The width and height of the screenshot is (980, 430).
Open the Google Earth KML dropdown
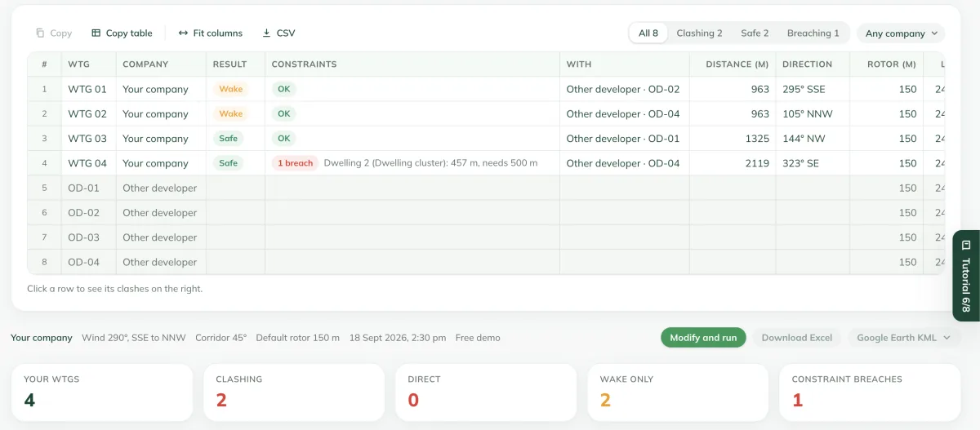[904, 338]
